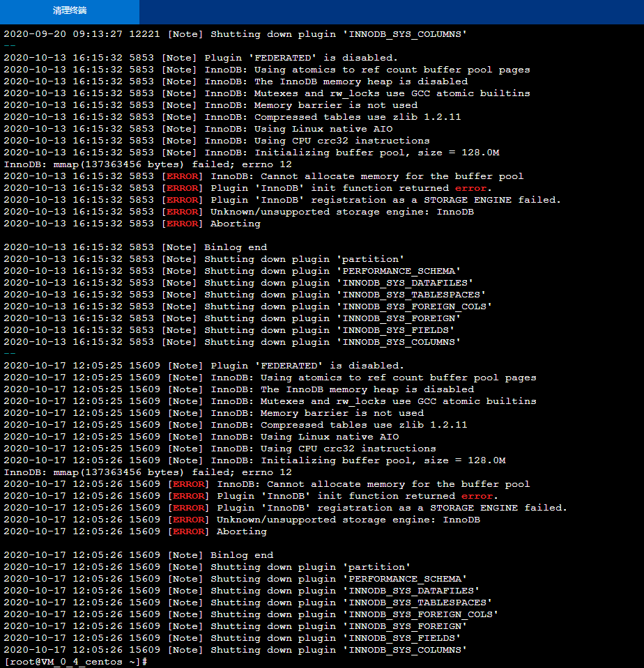The height and width of the screenshot is (668, 644).
Task: Select the 2020-10-17 12:05:26 "Aborting" error line
Action: coord(135,531)
